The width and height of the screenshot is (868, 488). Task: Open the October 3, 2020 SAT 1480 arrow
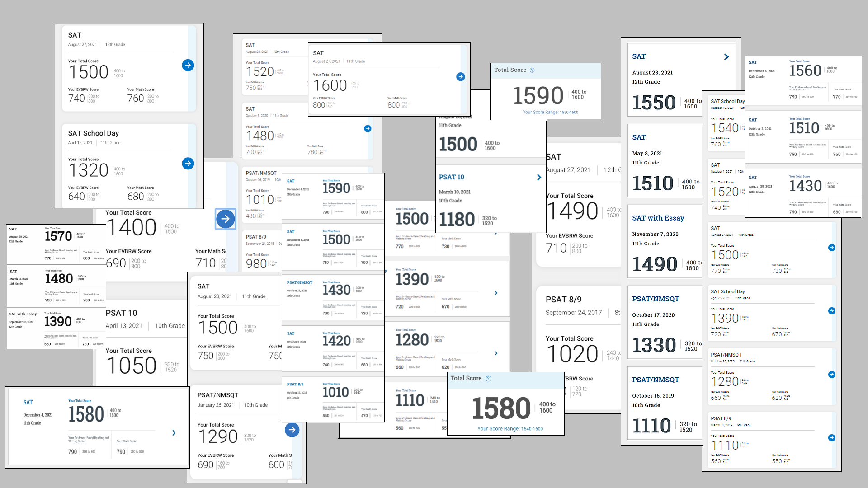pyautogui.click(x=368, y=129)
